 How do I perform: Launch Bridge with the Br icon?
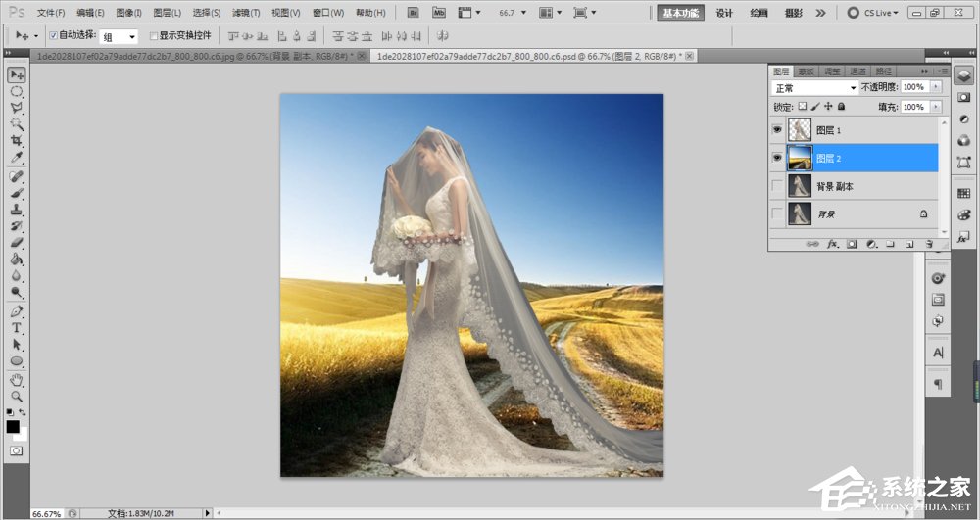(413, 13)
